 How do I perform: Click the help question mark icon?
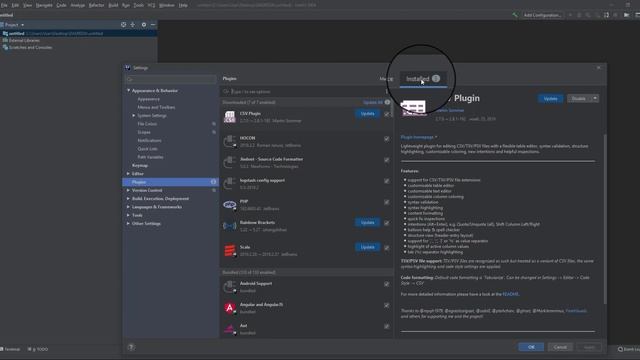(x=131, y=347)
